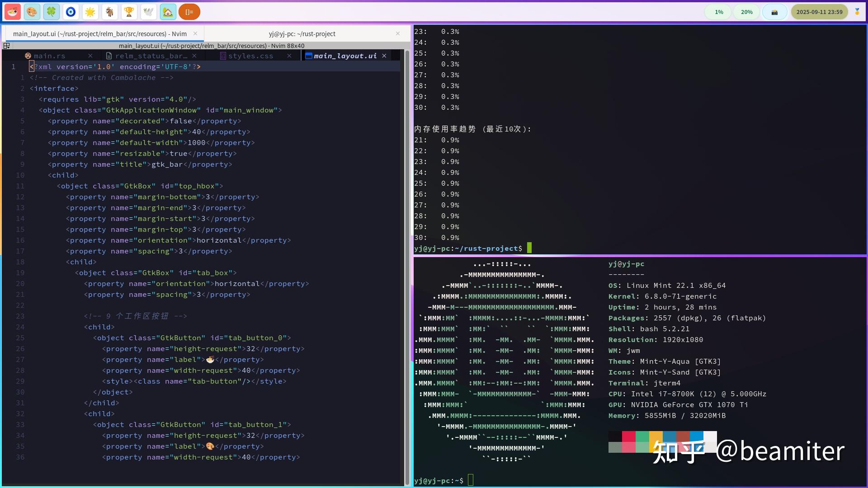Focus the rust-project terminal window tab
Screen dimensions: 868x488
(x=302, y=33)
